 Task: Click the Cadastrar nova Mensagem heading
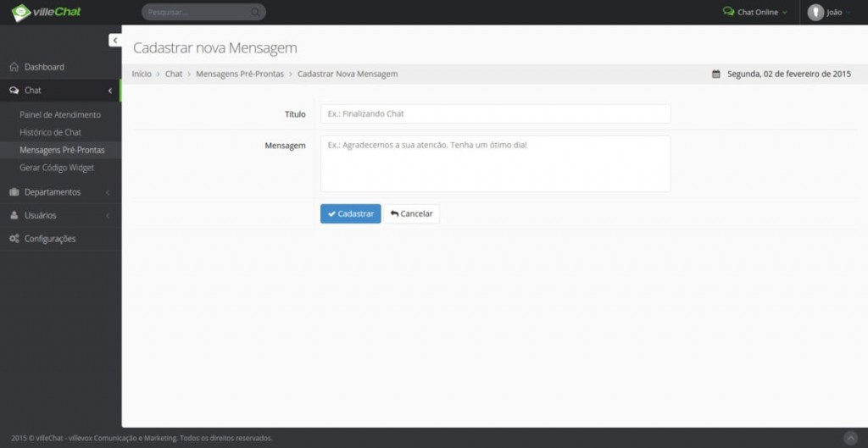click(x=214, y=47)
